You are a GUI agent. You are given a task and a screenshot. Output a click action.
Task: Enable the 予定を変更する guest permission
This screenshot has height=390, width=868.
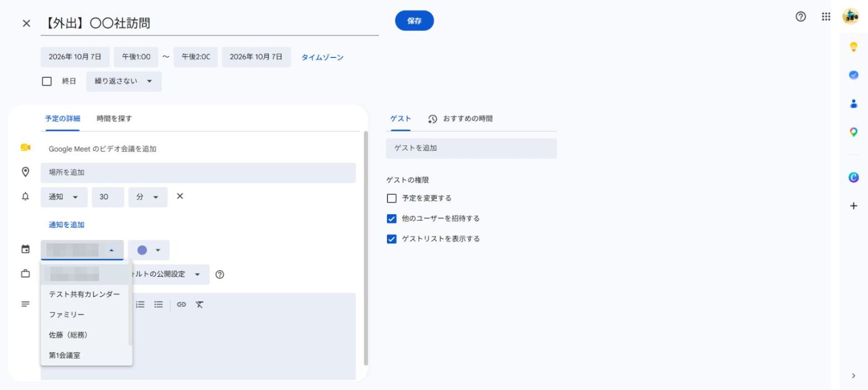[x=392, y=198]
